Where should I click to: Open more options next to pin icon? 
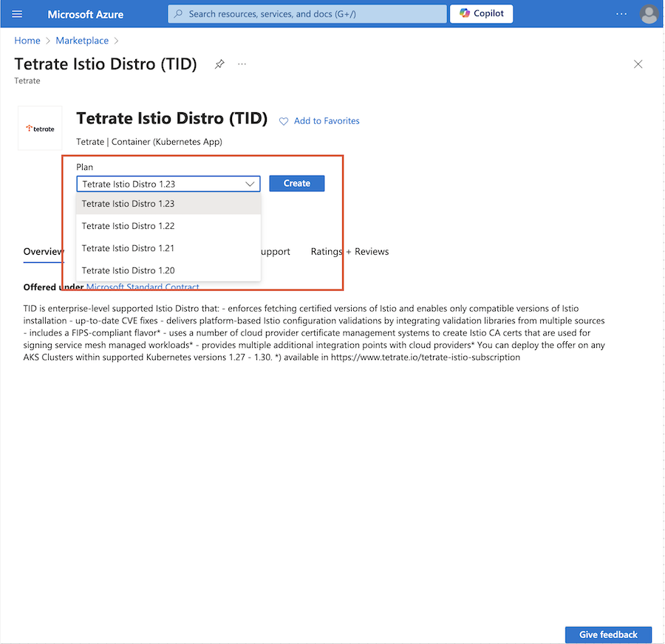click(x=242, y=64)
